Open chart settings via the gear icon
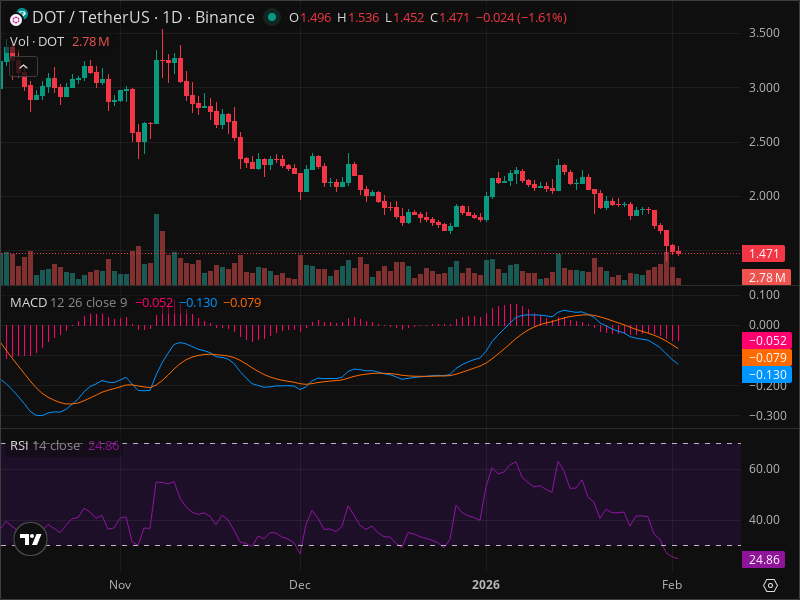 pos(770,585)
